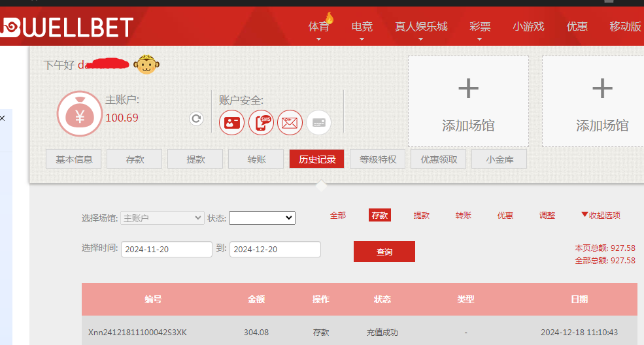Switch to 小金库 vault tab
Image resolution: width=644 pixels, height=345 pixels.
(500, 159)
